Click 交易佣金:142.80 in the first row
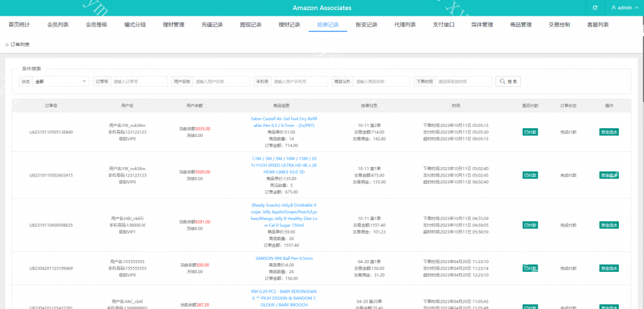 point(370,139)
